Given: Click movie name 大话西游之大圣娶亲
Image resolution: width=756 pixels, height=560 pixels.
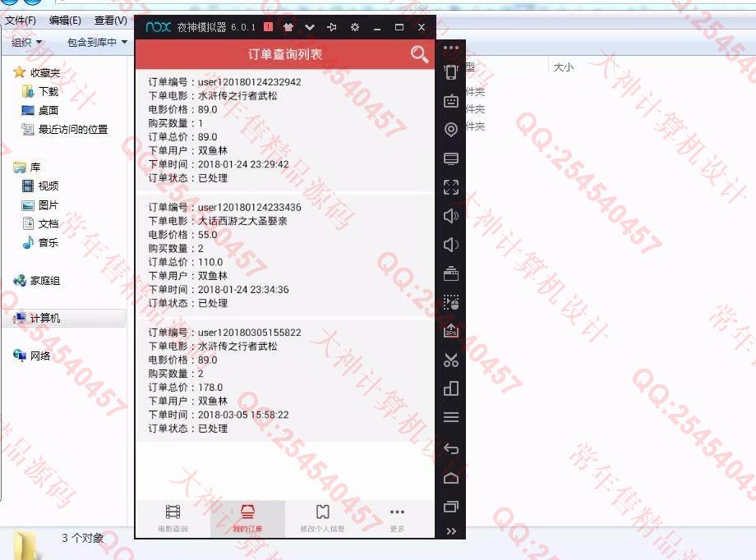Looking at the screenshot, I should point(242,221).
